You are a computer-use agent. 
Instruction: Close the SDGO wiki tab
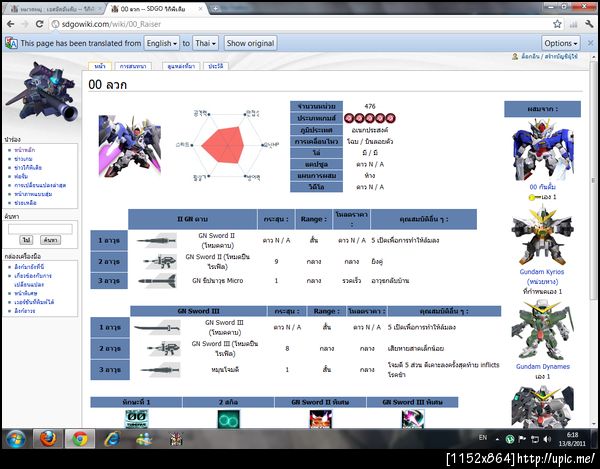(x=201, y=9)
